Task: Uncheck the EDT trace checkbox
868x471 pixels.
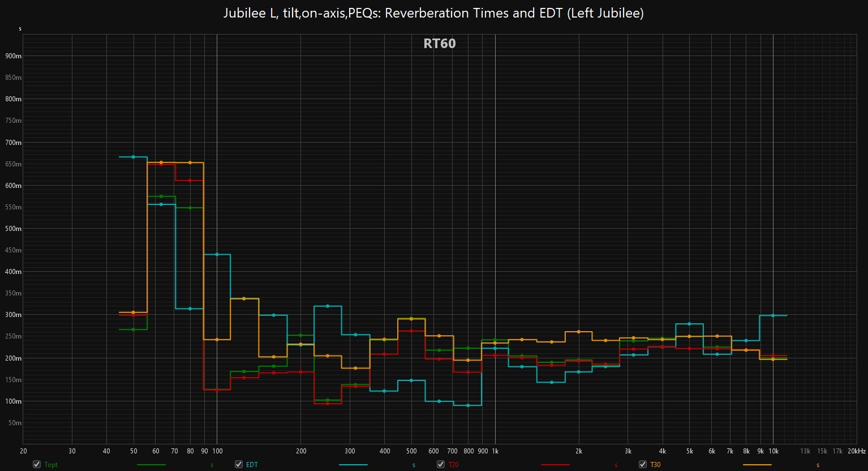Action: tap(239, 464)
